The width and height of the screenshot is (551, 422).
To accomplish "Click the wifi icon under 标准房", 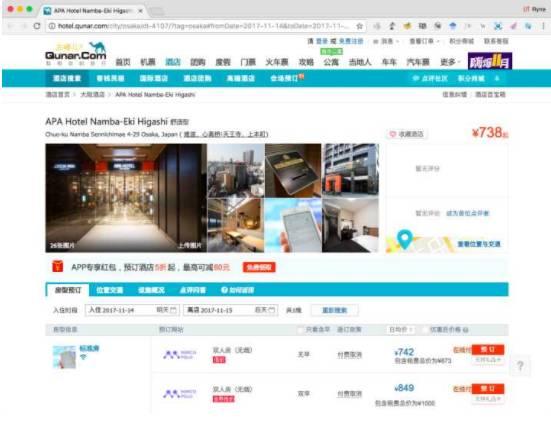I will tap(84, 357).
